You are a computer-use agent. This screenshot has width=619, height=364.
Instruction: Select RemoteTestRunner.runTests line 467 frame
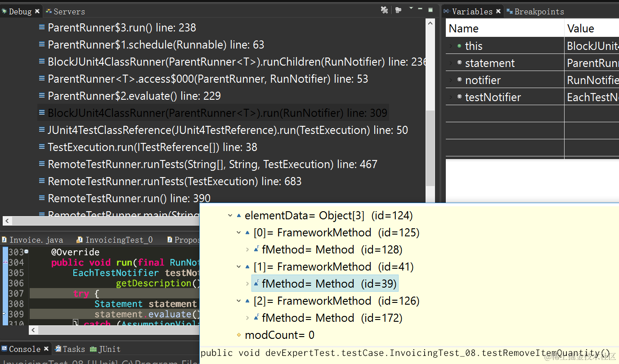point(212,164)
